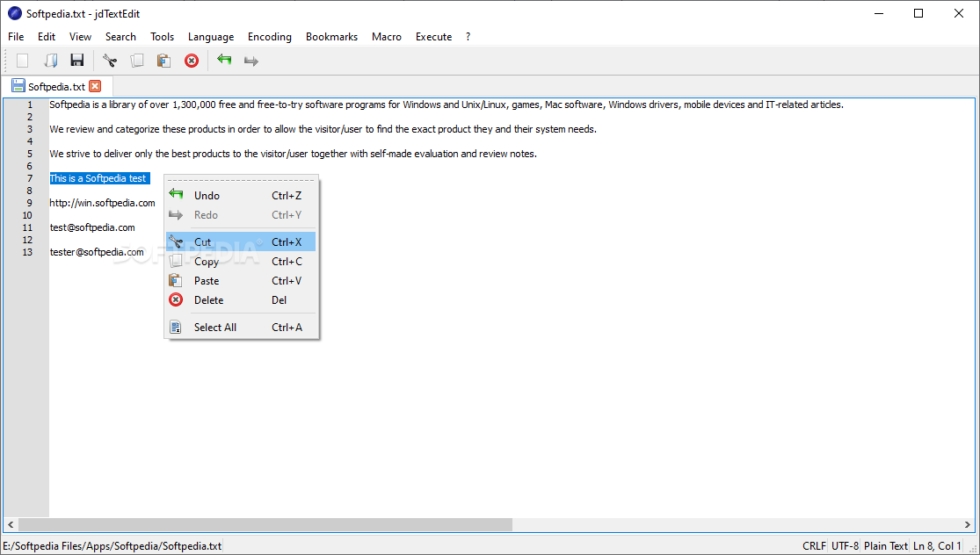The width and height of the screenshot is (980, 555).
Task: Open the Execute menu
Action: coord(433,37)
